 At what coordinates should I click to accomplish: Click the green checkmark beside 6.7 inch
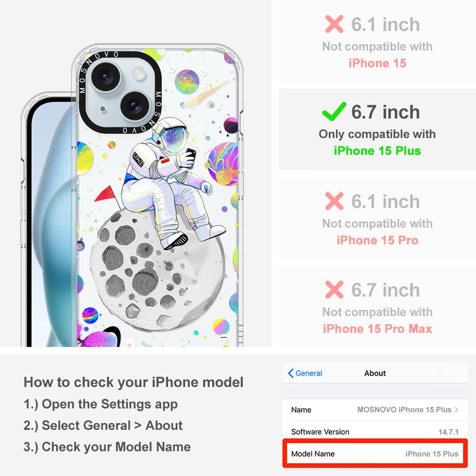click(334, 111)
